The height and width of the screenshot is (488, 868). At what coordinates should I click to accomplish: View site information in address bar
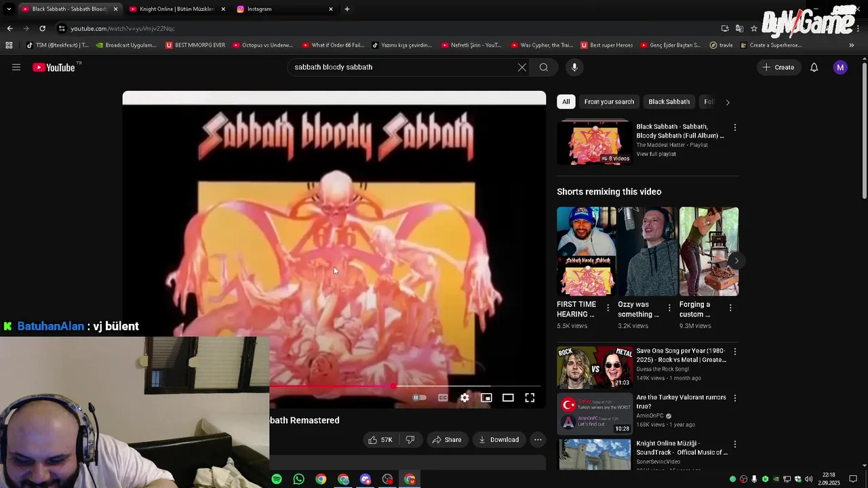(x=62, y=28)
